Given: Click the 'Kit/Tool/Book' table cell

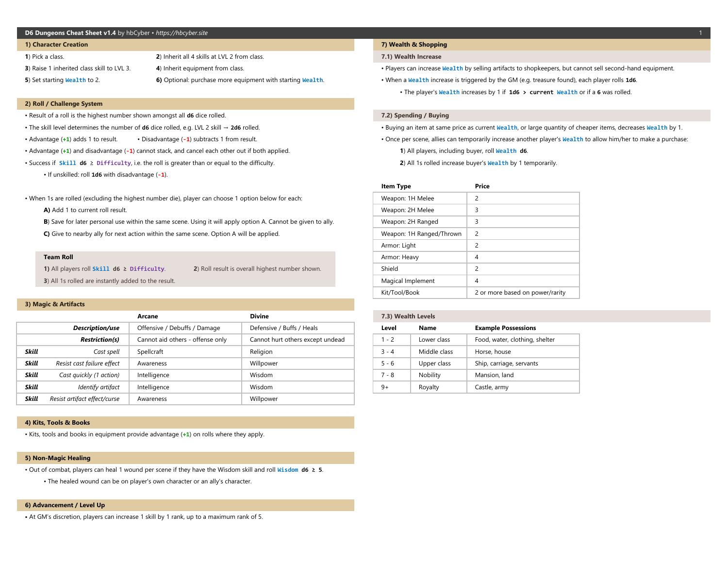Looking at the screenshot, I should (420, 293).
